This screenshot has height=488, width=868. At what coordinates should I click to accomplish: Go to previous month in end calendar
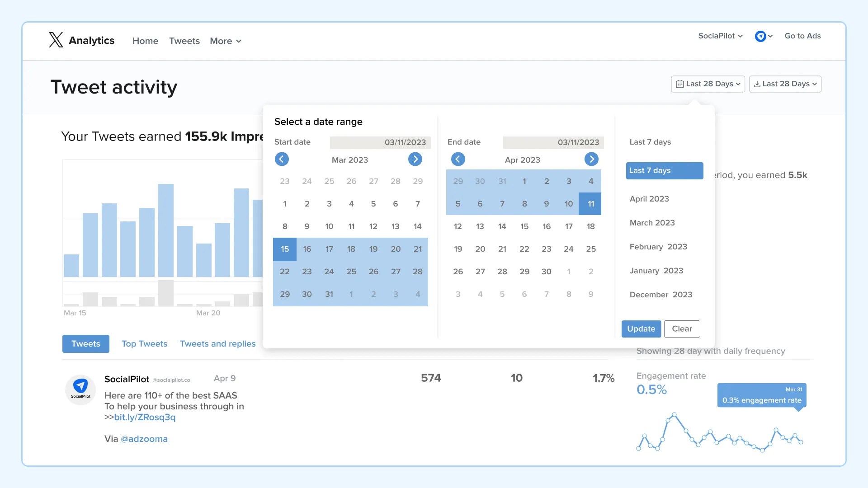(x=458, y=159)
